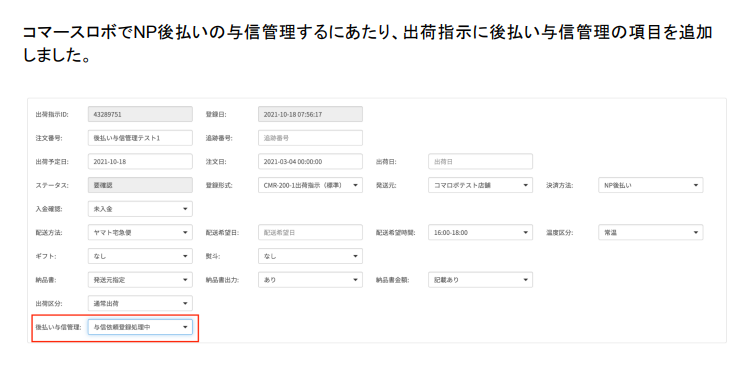
Task: Open the 入金確認 未入金 dropdown
Action: pyautogui.click(x=140, y=209)
